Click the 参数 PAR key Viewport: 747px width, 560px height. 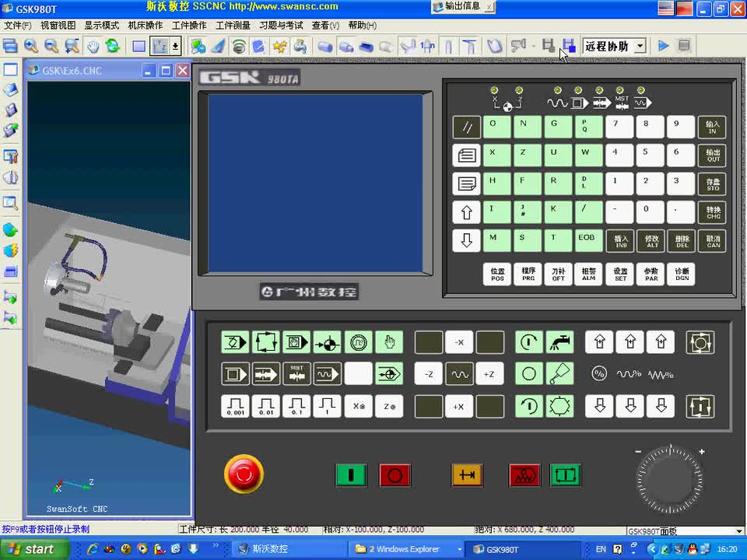(x=651, y=275)
